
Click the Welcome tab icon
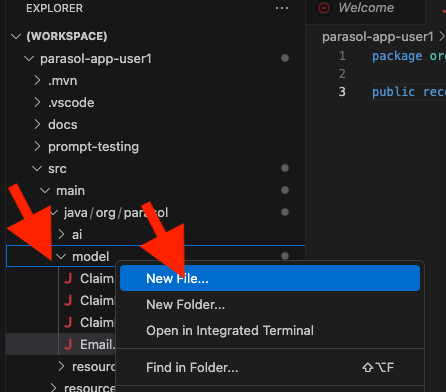(324, 8)
